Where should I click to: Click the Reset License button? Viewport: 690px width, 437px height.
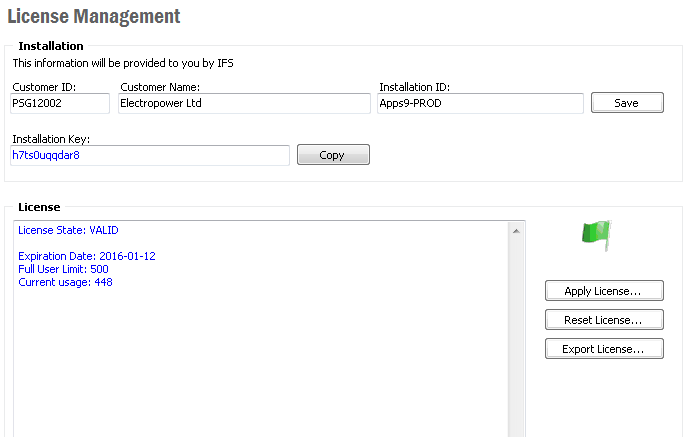(604, 320)
